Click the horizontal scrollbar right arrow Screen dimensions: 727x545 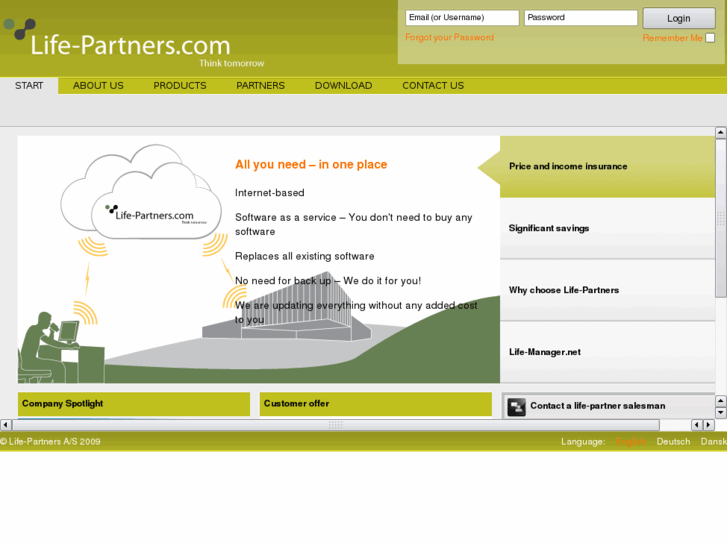click(x=708, y=424)
